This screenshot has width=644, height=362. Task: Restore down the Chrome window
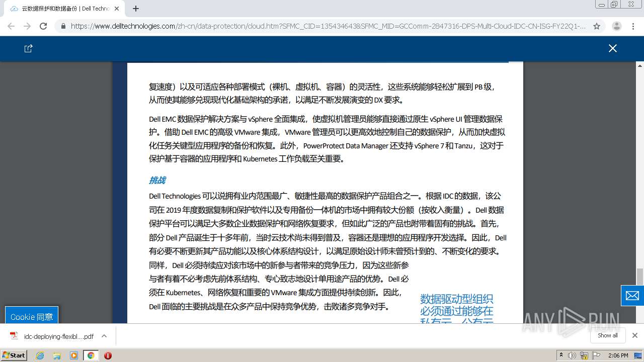614,4
